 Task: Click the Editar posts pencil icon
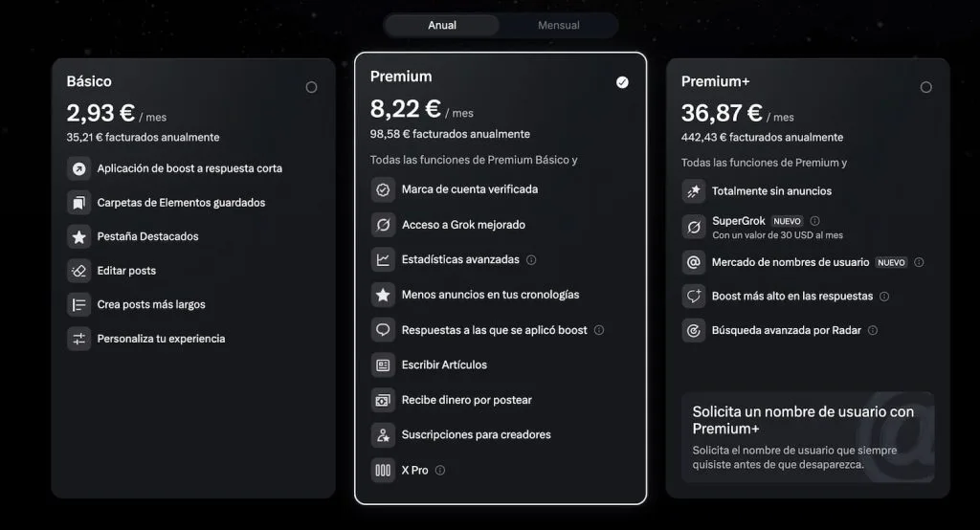[78, 271]
